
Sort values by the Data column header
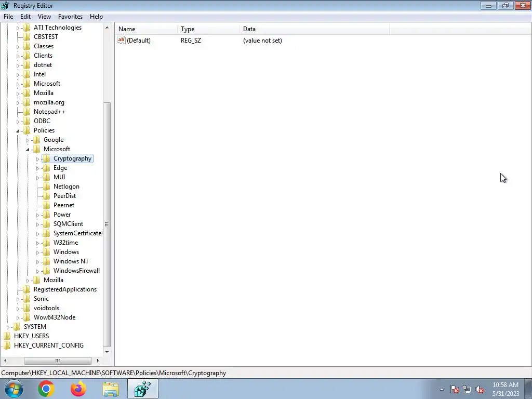[x=314, y=29]
